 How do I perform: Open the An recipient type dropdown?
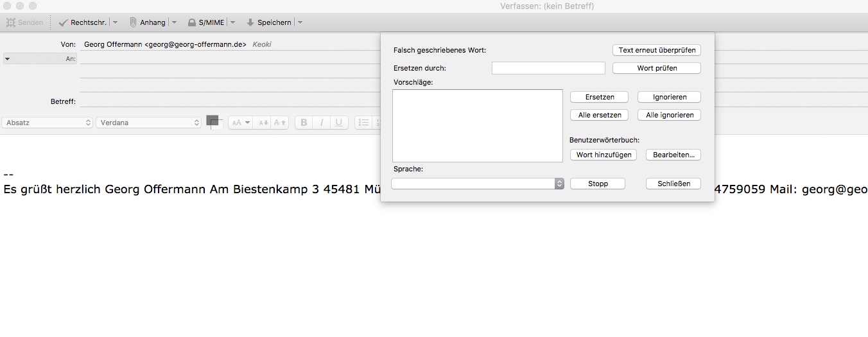40,58
